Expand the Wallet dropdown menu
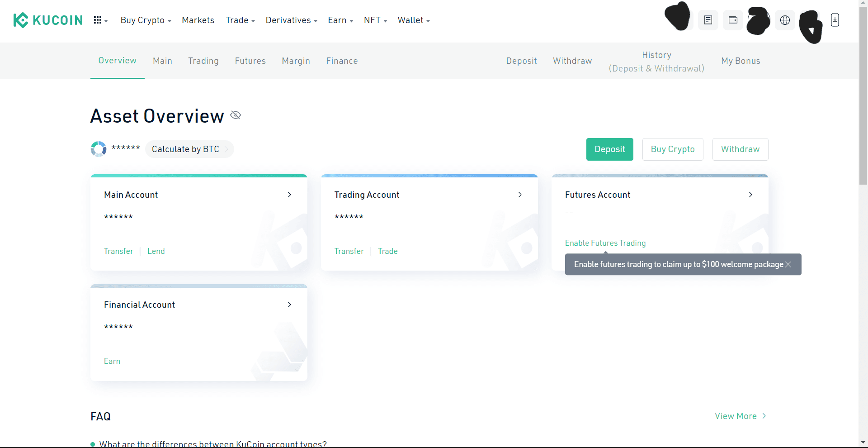This screenshot has height=448, width=868. [x=414, y=20]
